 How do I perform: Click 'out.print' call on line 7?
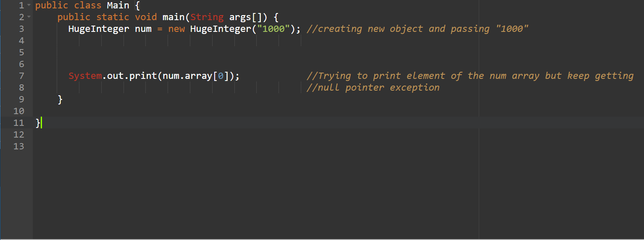[x=132, y=76]
